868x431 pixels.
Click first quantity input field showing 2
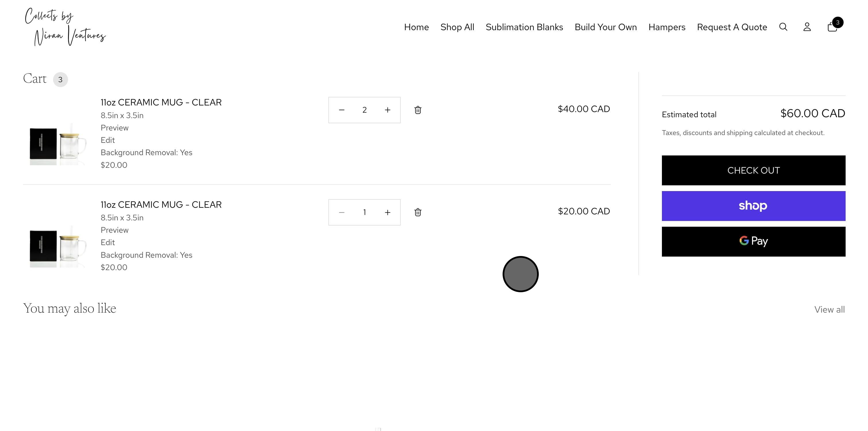(x=364, y=110)
